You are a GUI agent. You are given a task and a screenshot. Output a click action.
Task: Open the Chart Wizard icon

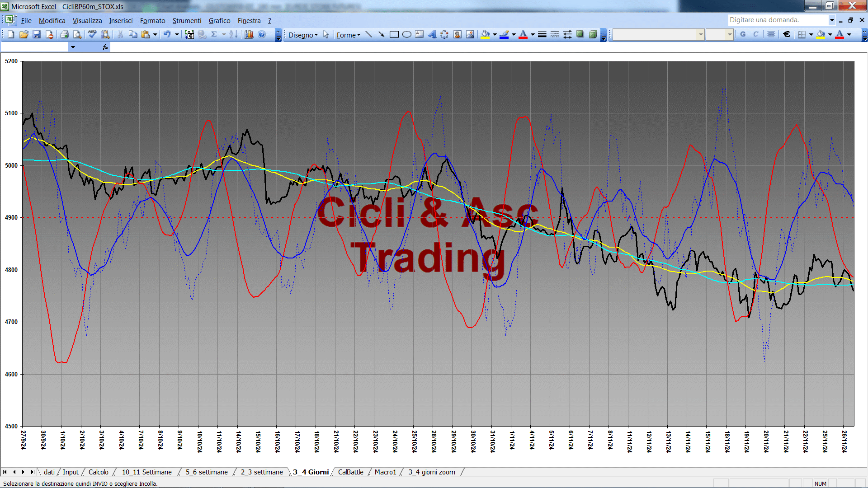pos(249,34)
